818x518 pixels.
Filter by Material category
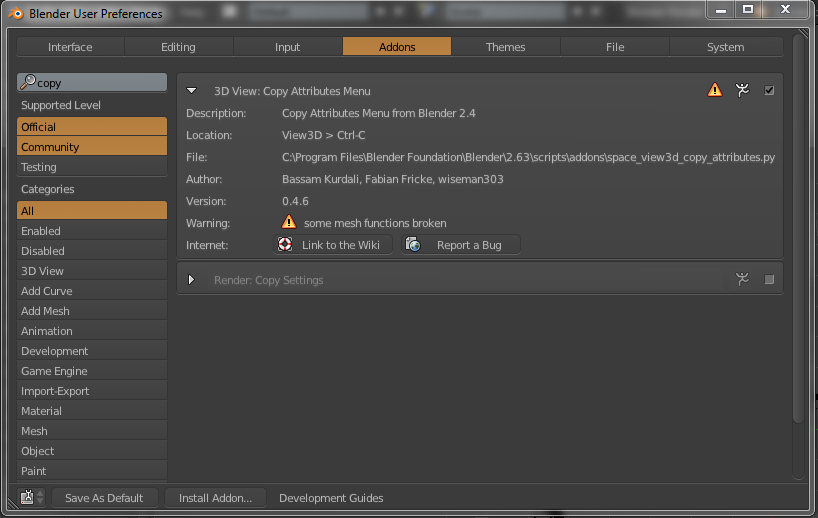(92, 411)
